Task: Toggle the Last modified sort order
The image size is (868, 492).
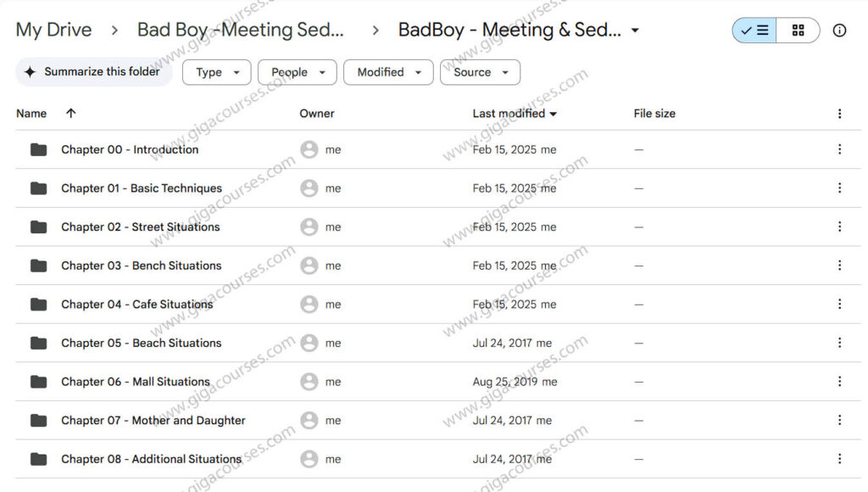Action: tap(554, 113)
